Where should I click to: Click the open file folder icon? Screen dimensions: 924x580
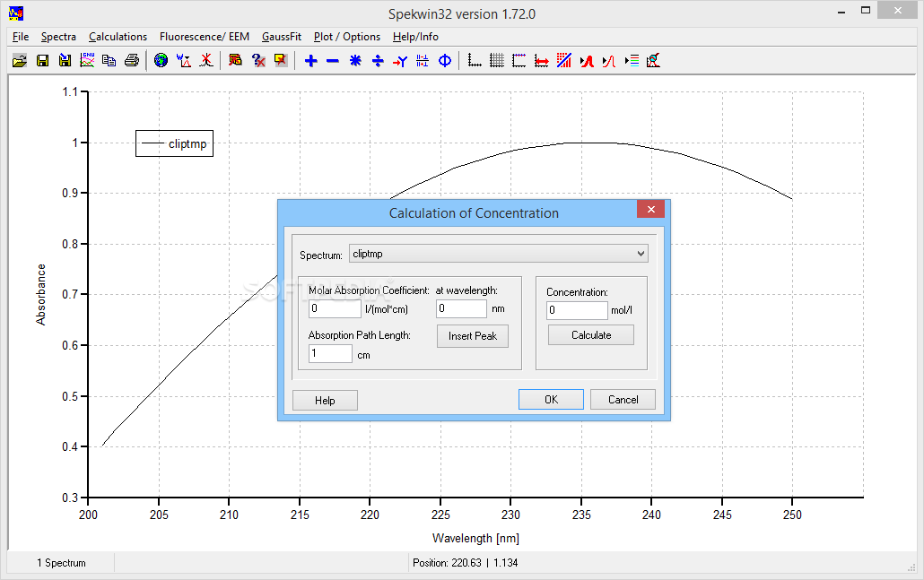[20, 61]
